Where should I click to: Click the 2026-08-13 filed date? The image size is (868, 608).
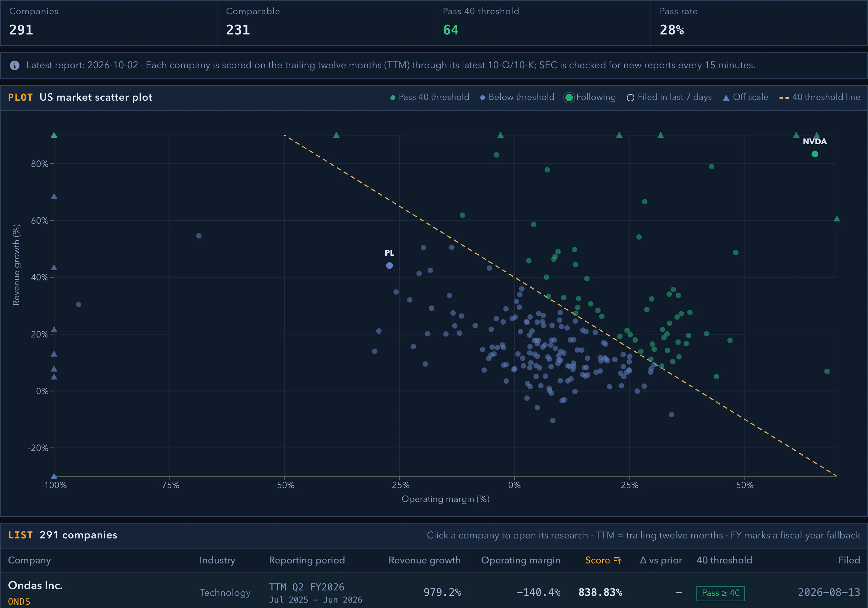[x=829, y=592]
